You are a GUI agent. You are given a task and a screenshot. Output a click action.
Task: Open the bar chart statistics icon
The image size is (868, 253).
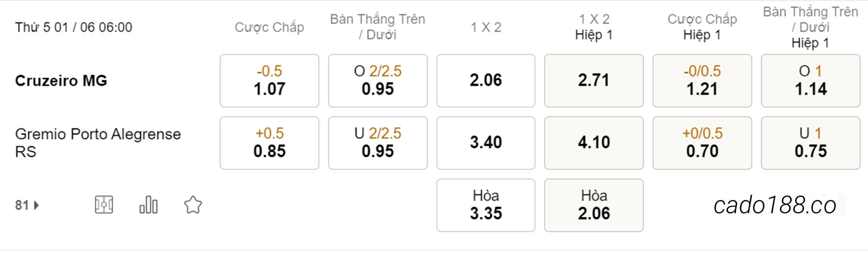(148, 205)
